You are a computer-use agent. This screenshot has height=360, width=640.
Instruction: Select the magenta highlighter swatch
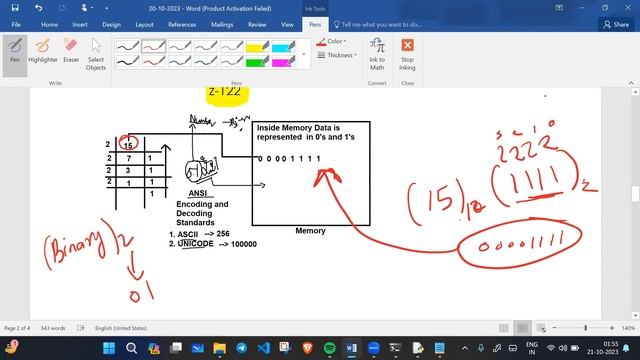pos(283,61)
